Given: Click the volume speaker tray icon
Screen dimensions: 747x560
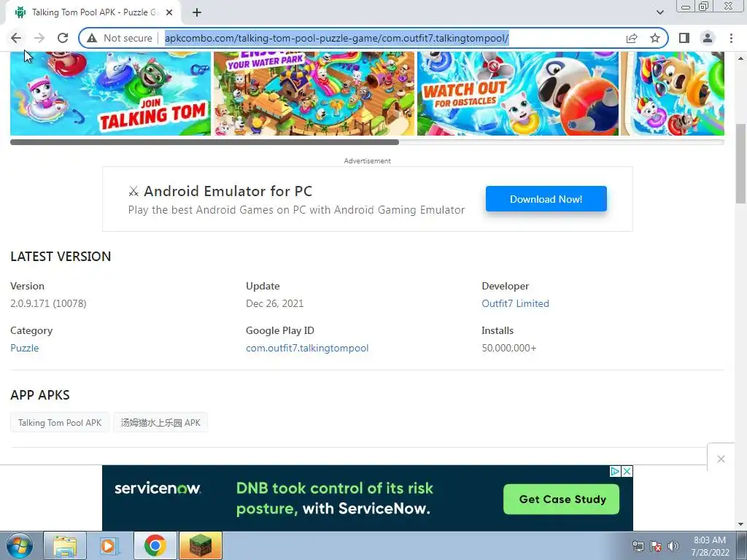Looking at the screenshot, I should [x=673, y=546].
